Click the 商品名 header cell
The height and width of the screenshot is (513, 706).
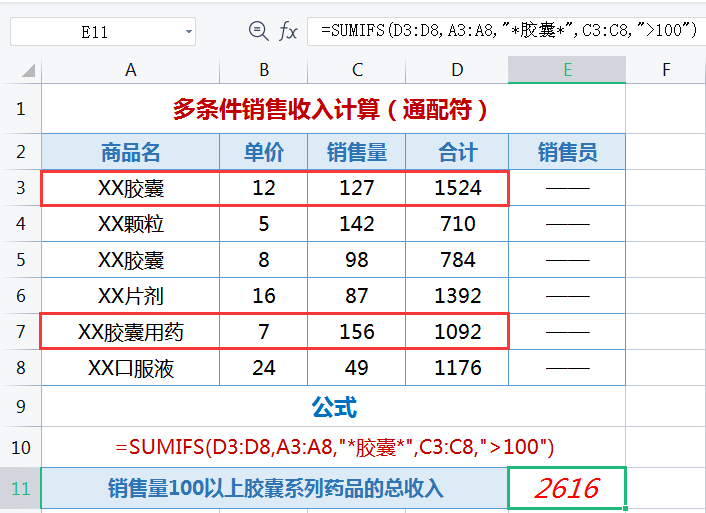[x=131, y=152]
